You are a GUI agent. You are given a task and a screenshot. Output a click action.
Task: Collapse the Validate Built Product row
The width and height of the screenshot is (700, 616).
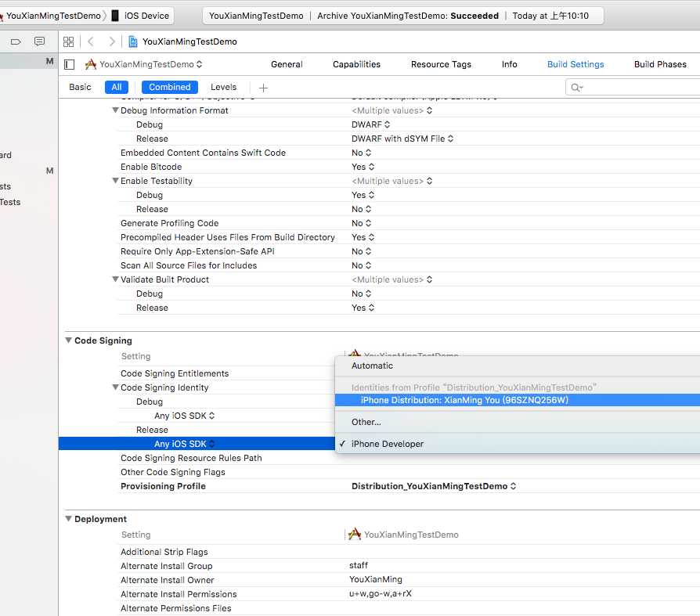[115, 279]
